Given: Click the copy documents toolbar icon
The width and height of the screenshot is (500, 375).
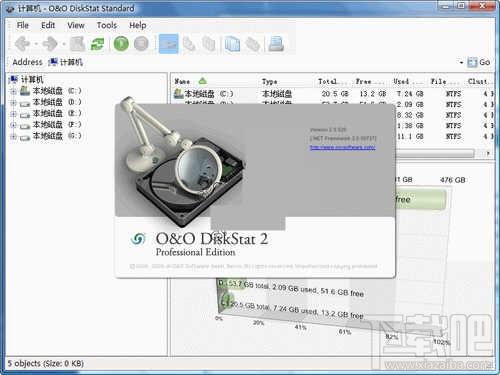Looking at the screenshot, I should 209,44.
